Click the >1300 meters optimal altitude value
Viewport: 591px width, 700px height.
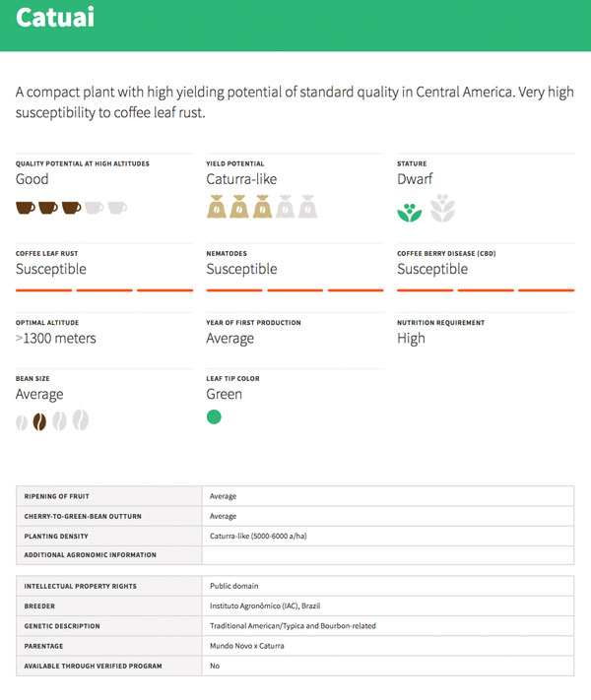tap(56, 339)
